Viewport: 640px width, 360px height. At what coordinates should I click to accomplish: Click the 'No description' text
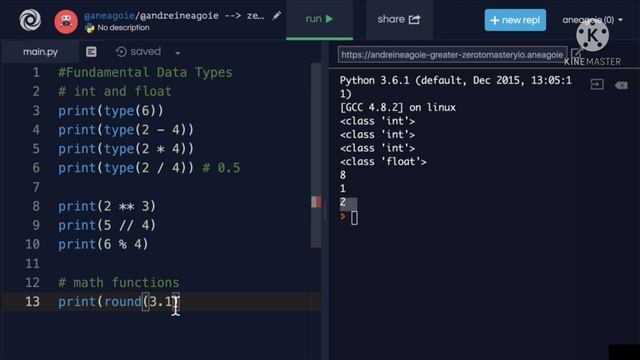point(123,28)
